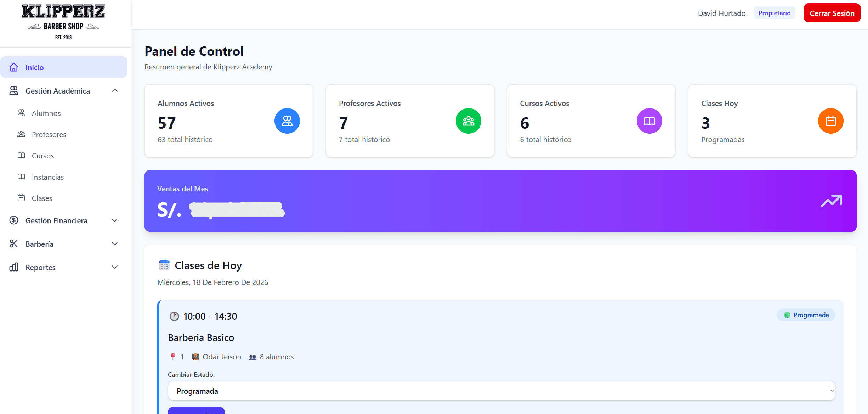Click the blue Alumnos Activos circle icon
Viewport: 868px width, 414px height.
click(287, 121)
